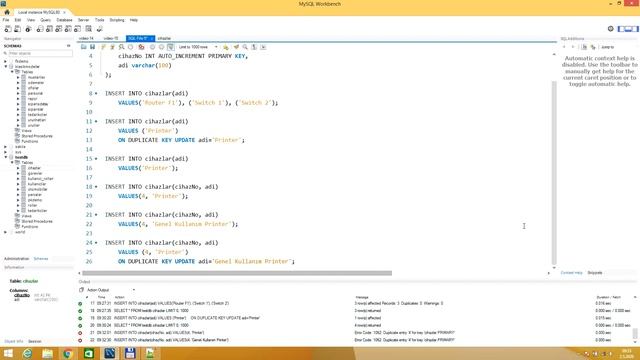
Task: Expand the personel table in the first schema
Action: 18,93
